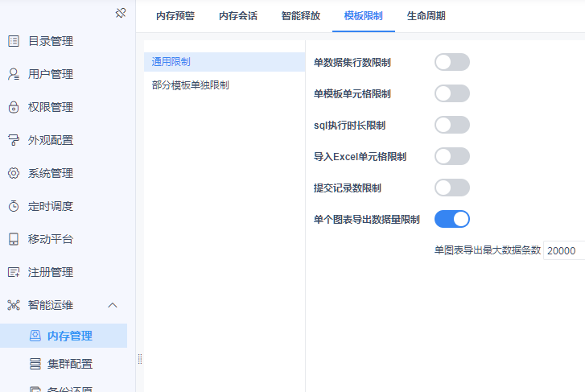
Task: Disable 单个图表导出数据量限制 switch
Action: (451, 219)
